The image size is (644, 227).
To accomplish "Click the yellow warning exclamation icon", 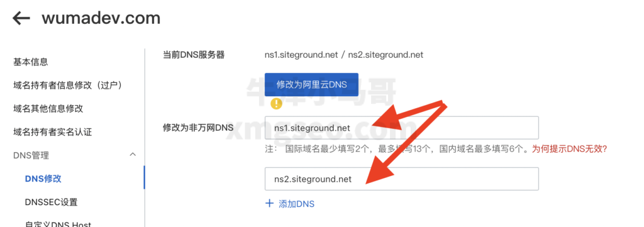I will [277, 104].
